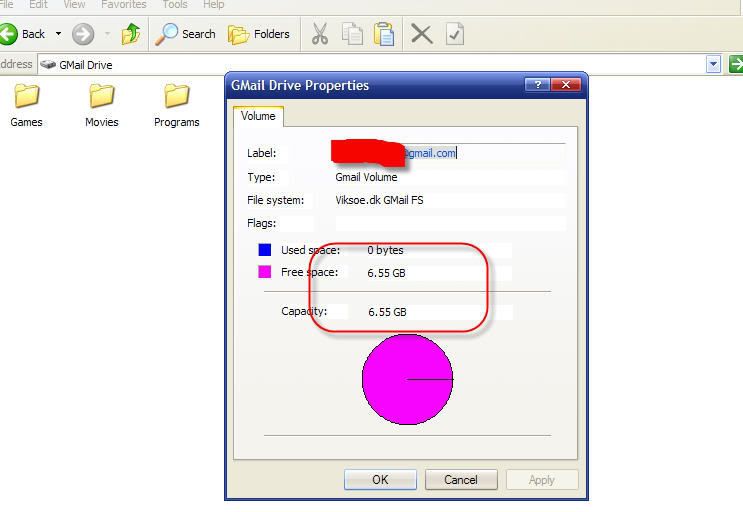Open the Help menu

213,4
